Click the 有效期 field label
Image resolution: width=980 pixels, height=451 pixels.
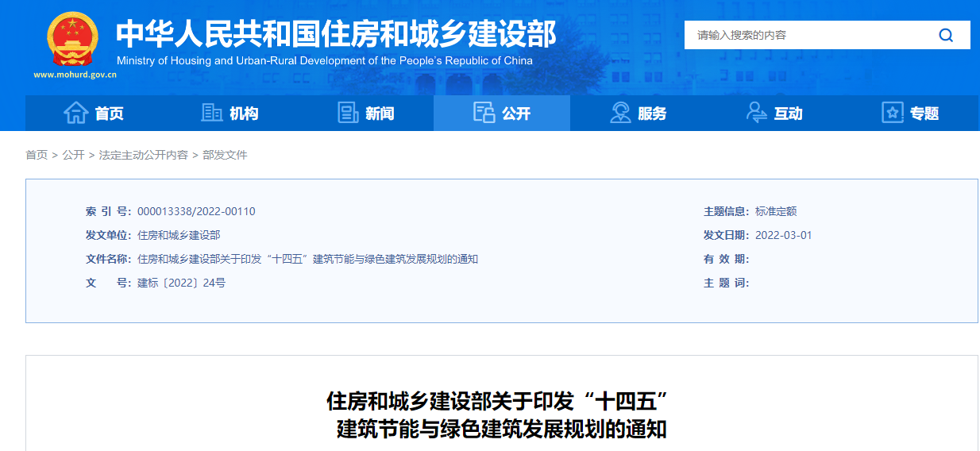click(727, 259)
